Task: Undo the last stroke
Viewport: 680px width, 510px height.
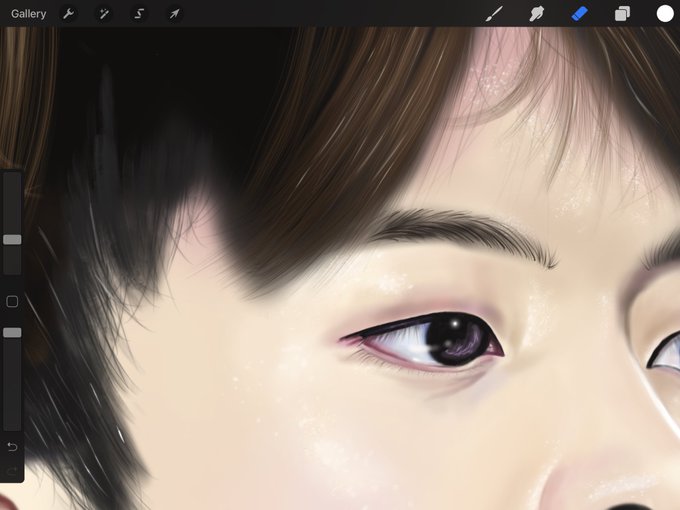Action: pos(12,447)
